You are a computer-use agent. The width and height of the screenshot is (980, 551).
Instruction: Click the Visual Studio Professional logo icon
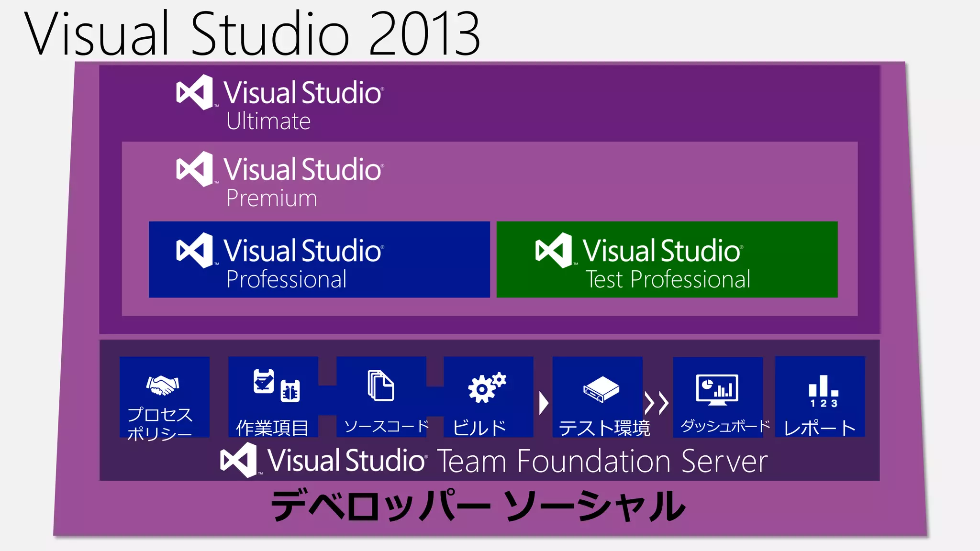coord(194,250)
